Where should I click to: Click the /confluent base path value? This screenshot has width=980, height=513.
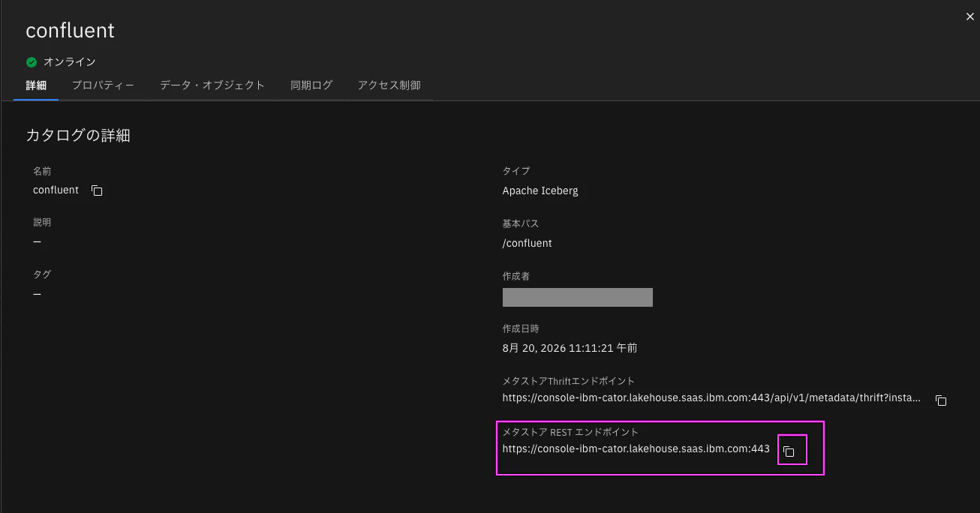(528, 243)
